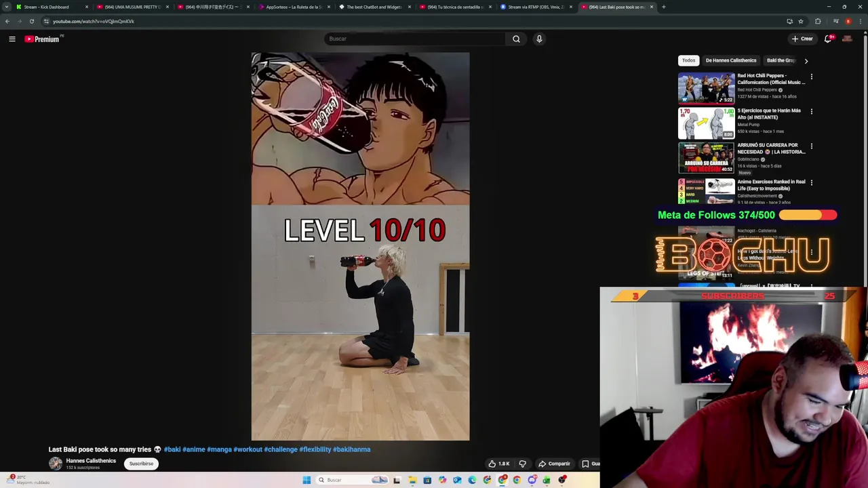Open Discord from taskbar
This screenshot has width=868, height=488.
pyautogui.click(x=532, y=480)
